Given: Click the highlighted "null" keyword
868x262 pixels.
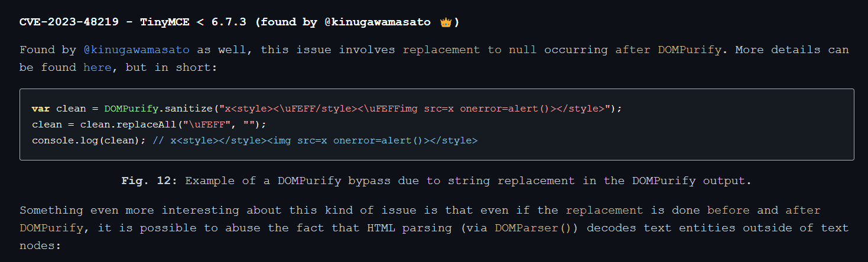Looking at the screenshot, I should pos(523,50).
